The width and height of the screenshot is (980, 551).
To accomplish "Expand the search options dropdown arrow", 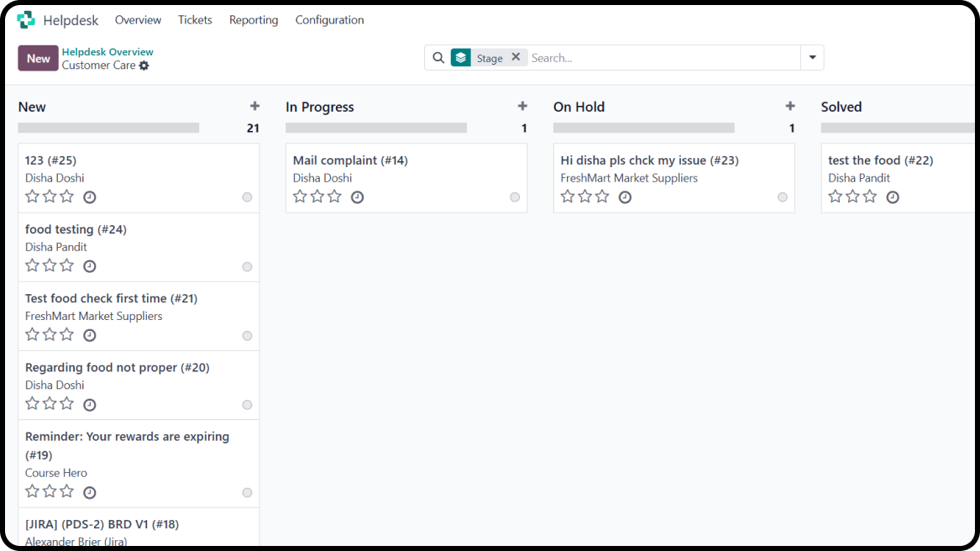I will click(812, 58).
